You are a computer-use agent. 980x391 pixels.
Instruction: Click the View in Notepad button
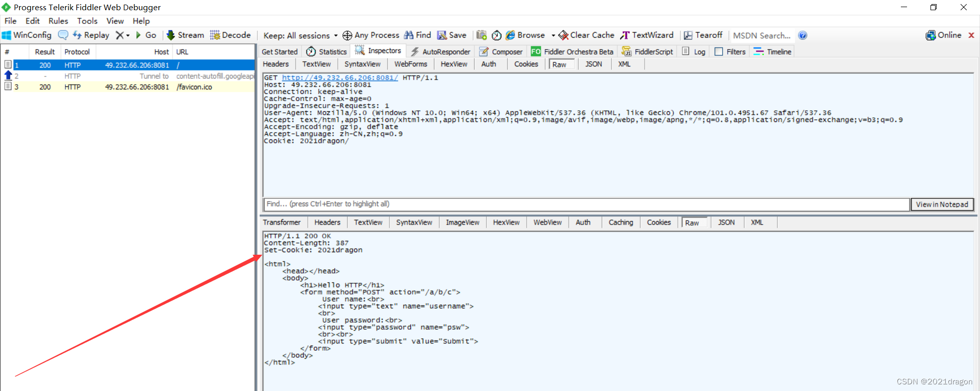point(942,204)
